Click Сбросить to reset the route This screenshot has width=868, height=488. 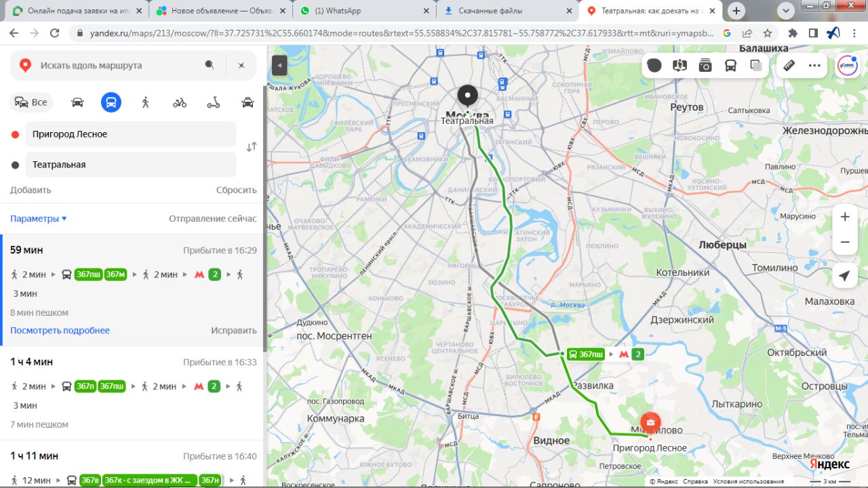point(237,190)
